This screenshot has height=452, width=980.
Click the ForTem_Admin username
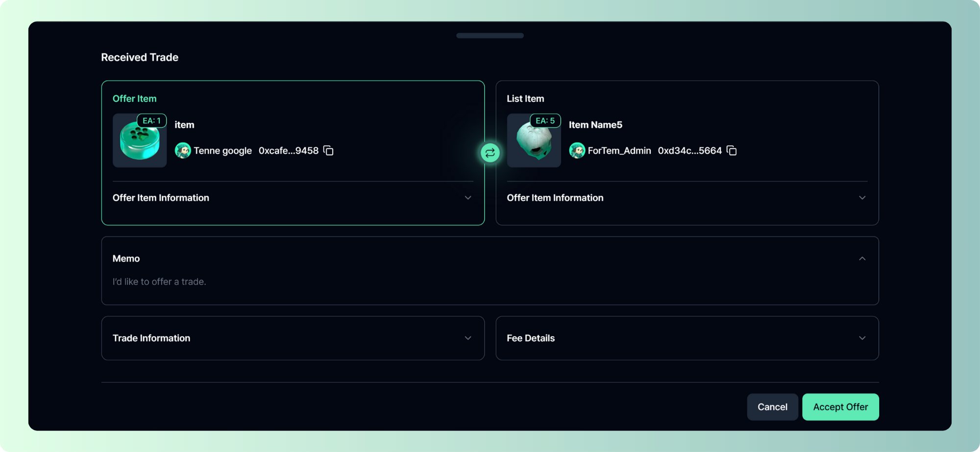(x=619, y=151)
